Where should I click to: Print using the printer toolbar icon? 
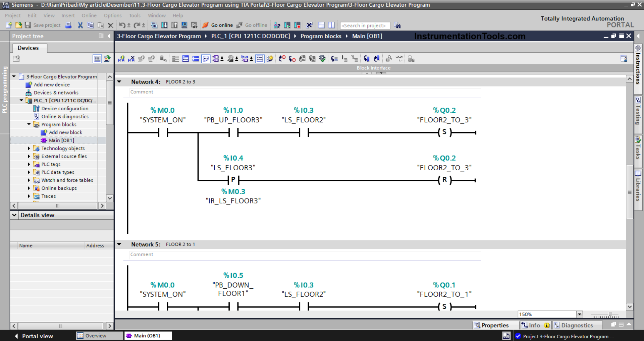tap(68, 25)
